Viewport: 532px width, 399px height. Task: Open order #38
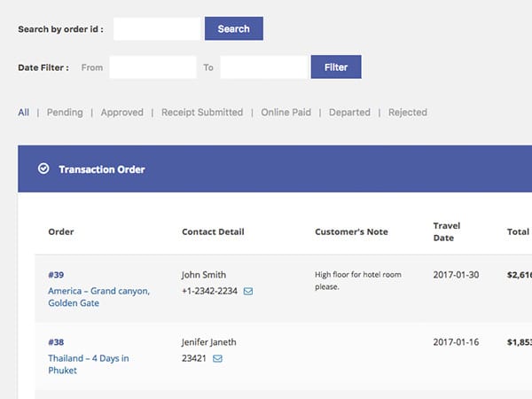click(56, 342)
